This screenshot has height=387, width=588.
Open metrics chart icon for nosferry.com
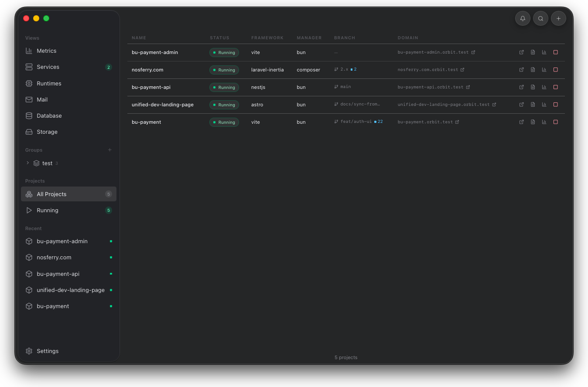point(544,70)
